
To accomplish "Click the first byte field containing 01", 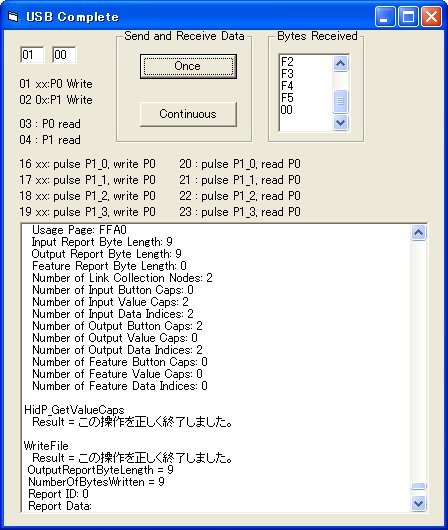I will 32,55.
